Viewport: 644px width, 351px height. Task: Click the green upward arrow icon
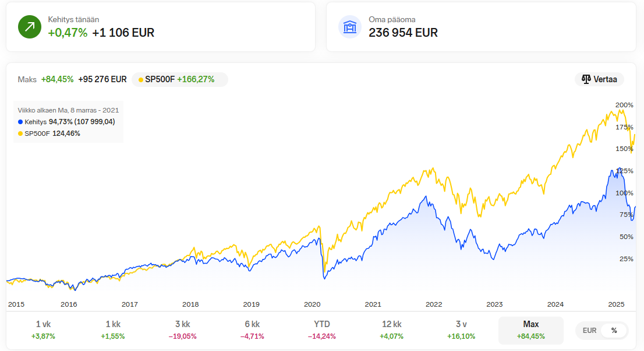[29, 27]
